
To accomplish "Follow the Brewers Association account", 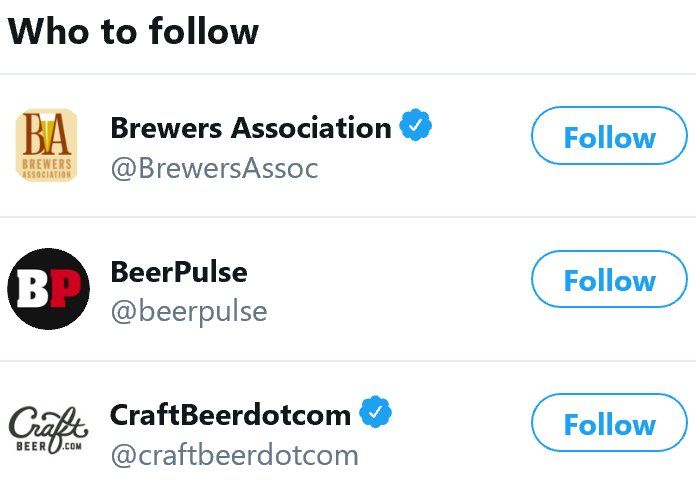I will click(609, 136).
